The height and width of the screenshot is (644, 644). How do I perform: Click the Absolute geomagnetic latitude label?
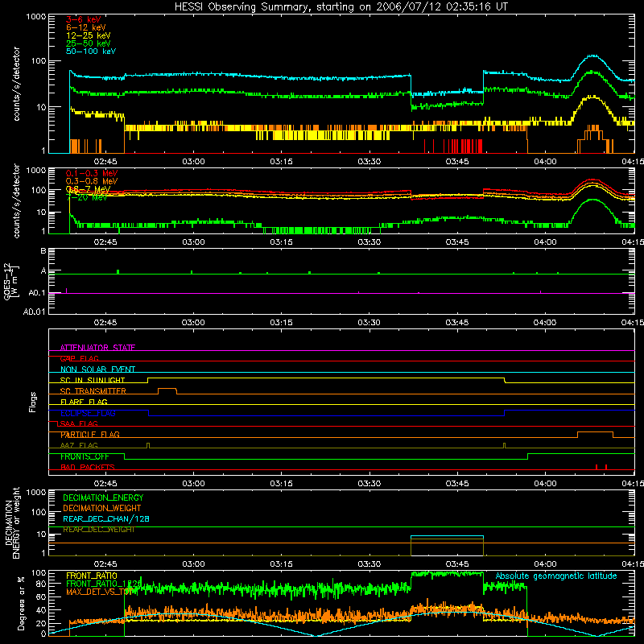(556, 576)
